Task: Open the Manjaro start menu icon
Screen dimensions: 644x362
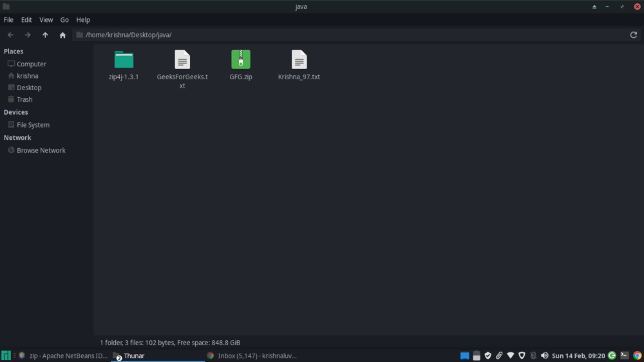Action: 6,356
